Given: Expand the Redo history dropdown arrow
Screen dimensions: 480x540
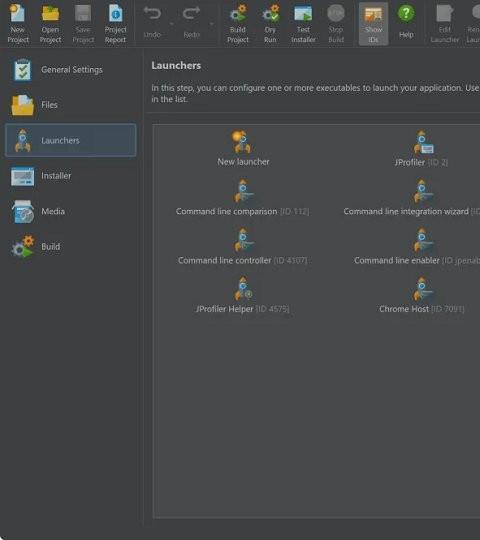Looking at the screenshot, I should (211, 23).
